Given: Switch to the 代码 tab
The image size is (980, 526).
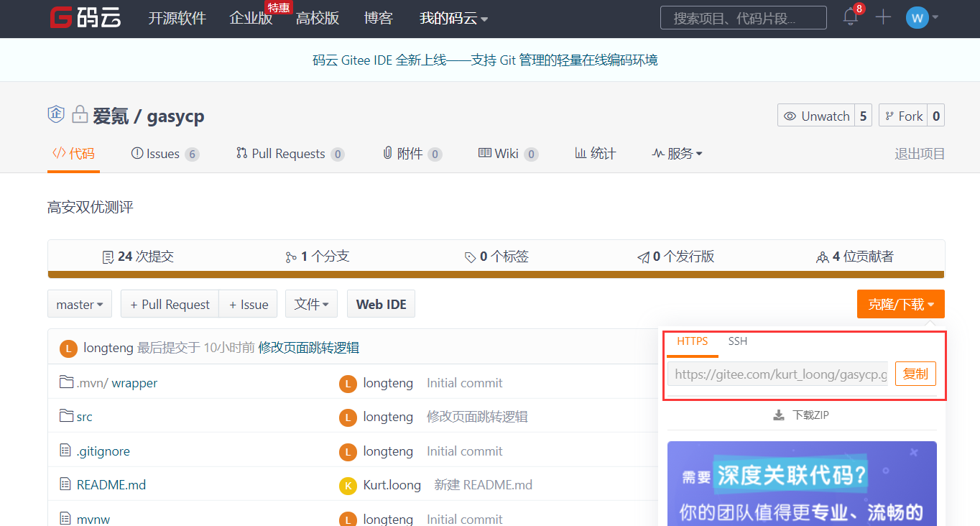Looking at the screenshot, I should pyautogui.click(x=73, y=153).
